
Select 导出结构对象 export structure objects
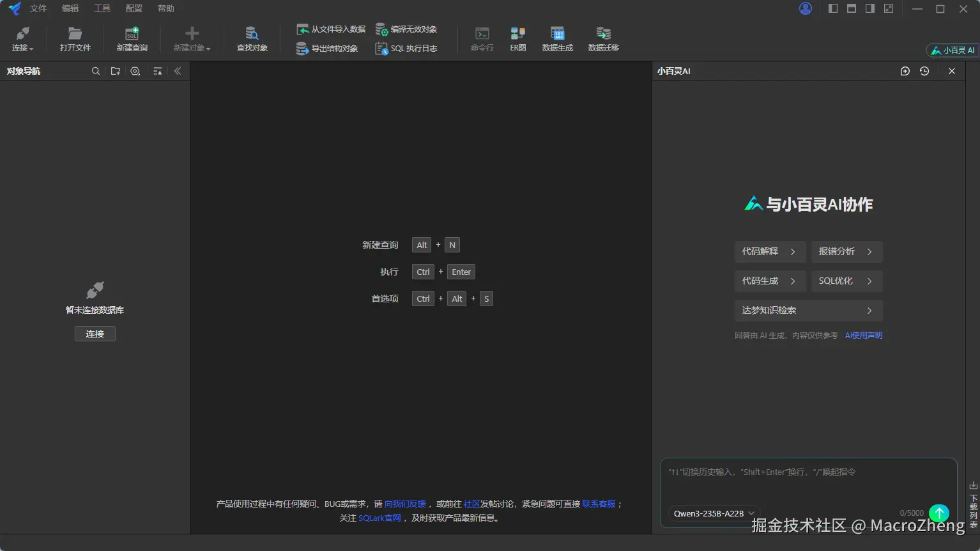coord(326,49)
